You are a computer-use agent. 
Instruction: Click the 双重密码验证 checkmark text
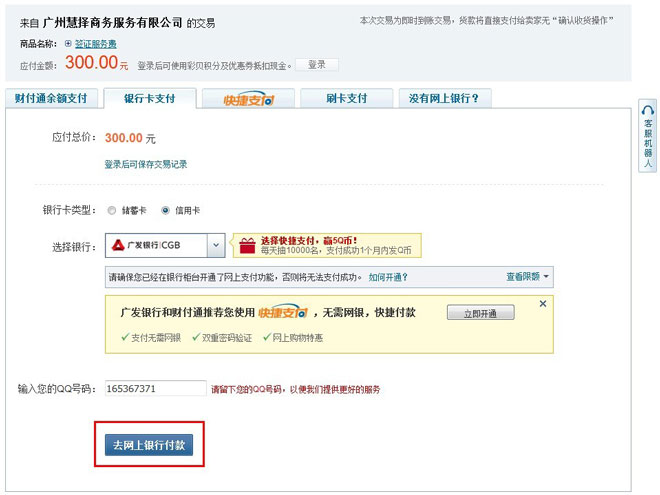click(x=222, y=338)
